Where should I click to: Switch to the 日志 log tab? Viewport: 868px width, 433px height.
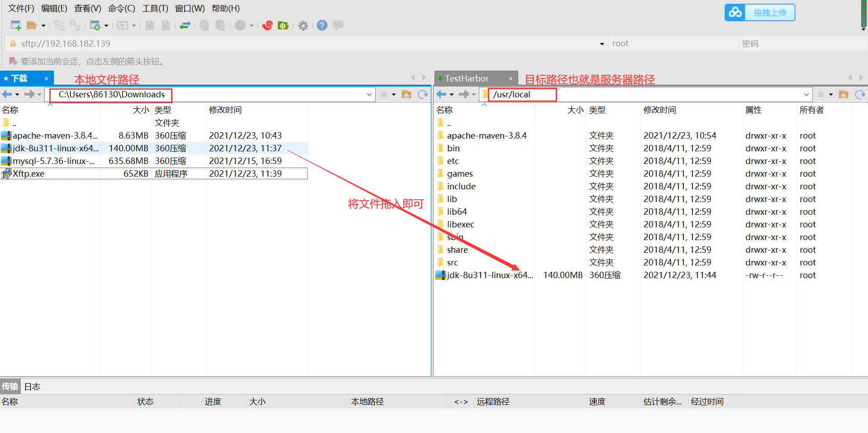click(32, 386)
